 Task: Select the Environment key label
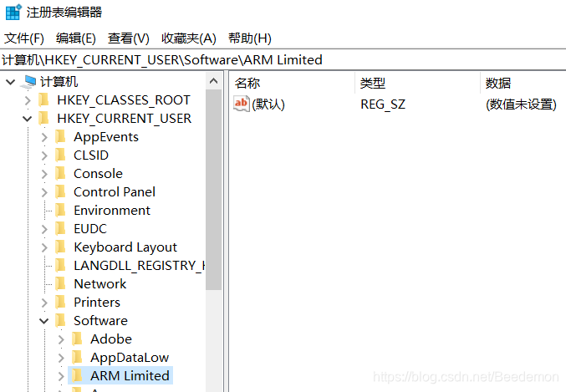tap(112, 211)
